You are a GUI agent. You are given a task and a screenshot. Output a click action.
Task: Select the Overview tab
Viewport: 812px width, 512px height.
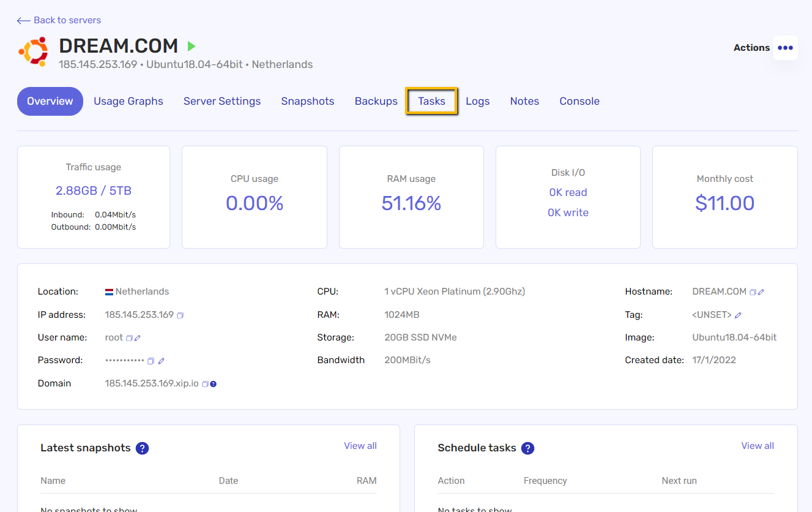point(50,101)
